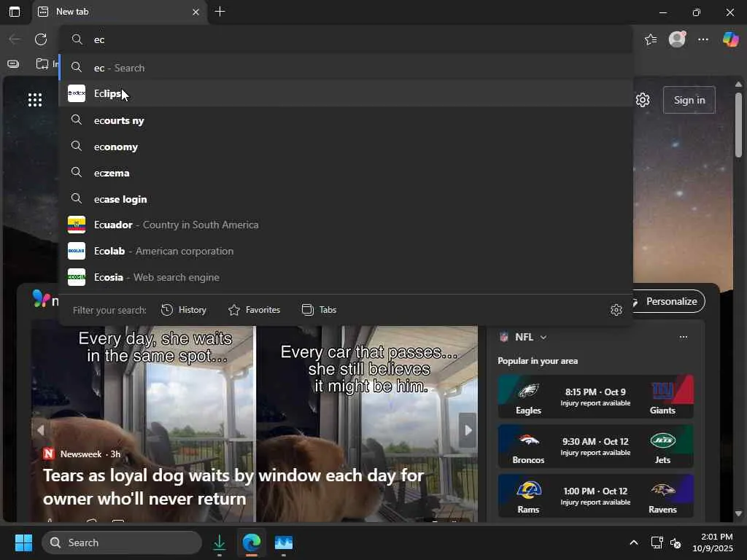Select the 'eczema' suggestion
The image size is (747, 560).
coord(346,172)
